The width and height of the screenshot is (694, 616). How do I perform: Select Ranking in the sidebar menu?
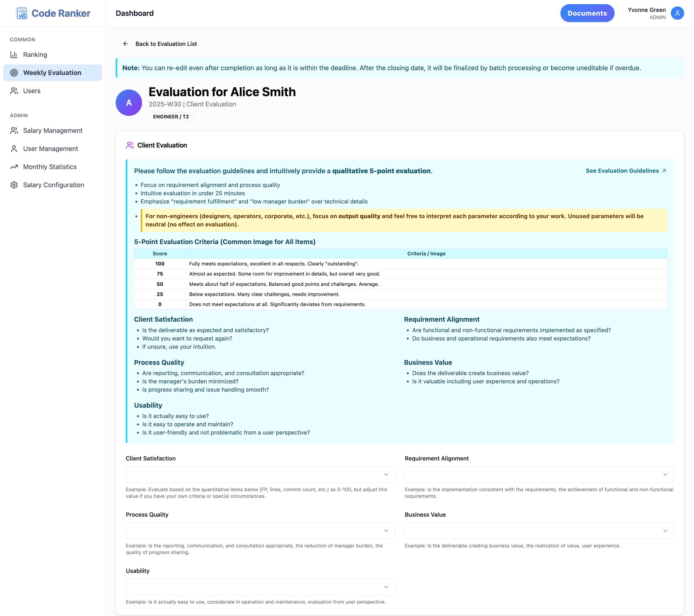(35, 54)
